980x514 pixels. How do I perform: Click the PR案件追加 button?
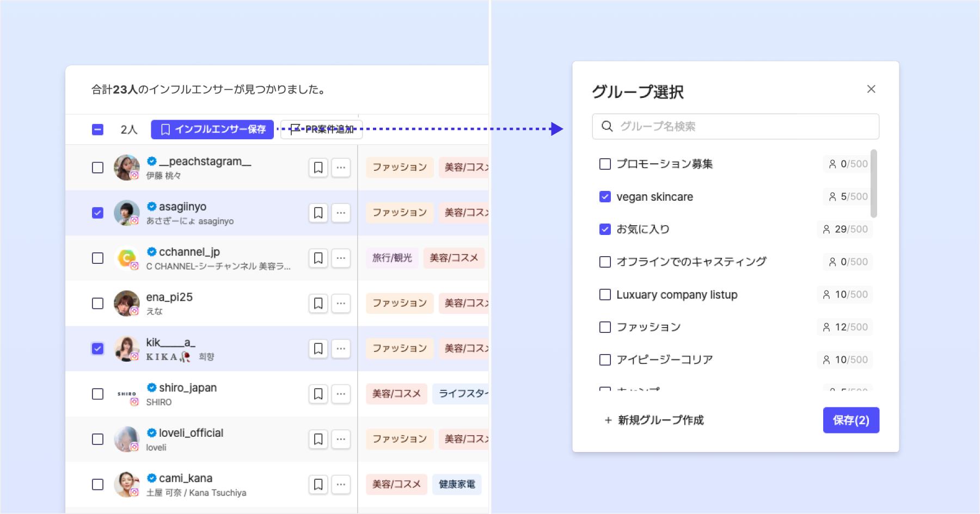coord(321,129)
